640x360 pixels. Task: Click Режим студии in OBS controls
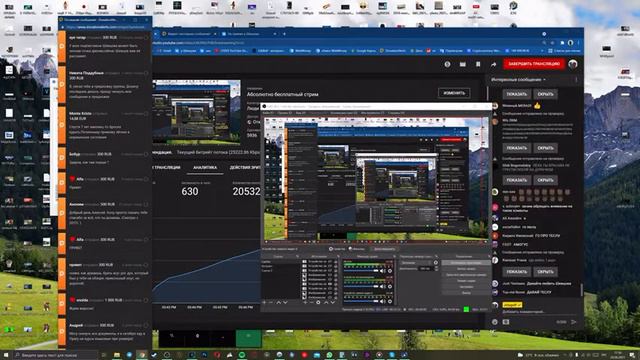(x=466, y=281)
